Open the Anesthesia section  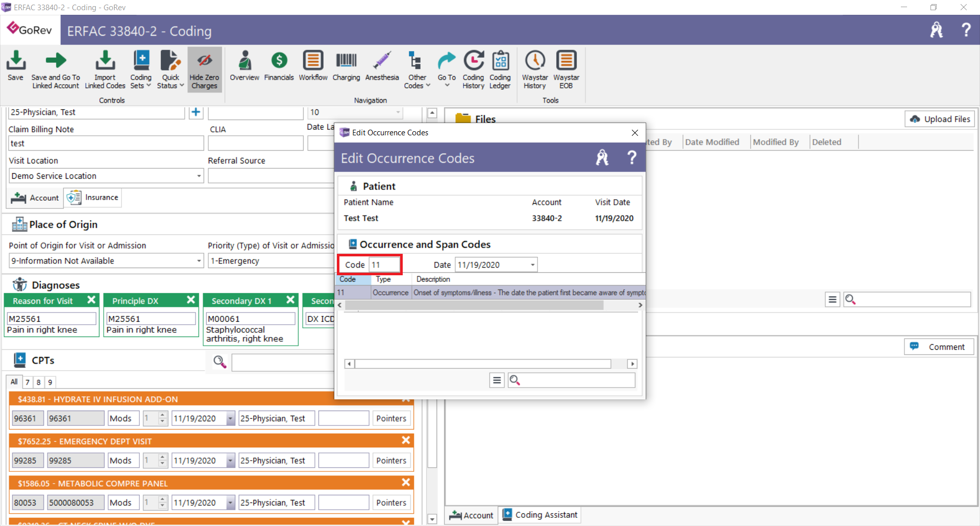[382, 66]
